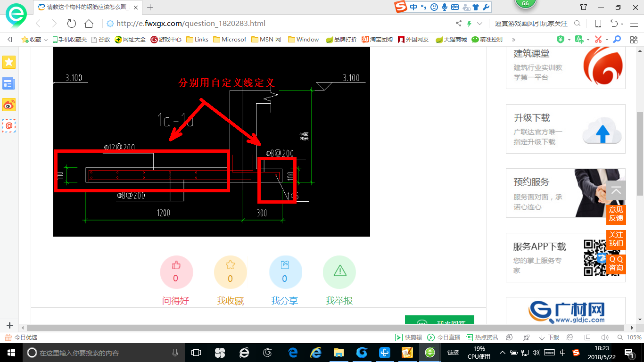Open the 天猫商城 bookmark

pos(451,40)
